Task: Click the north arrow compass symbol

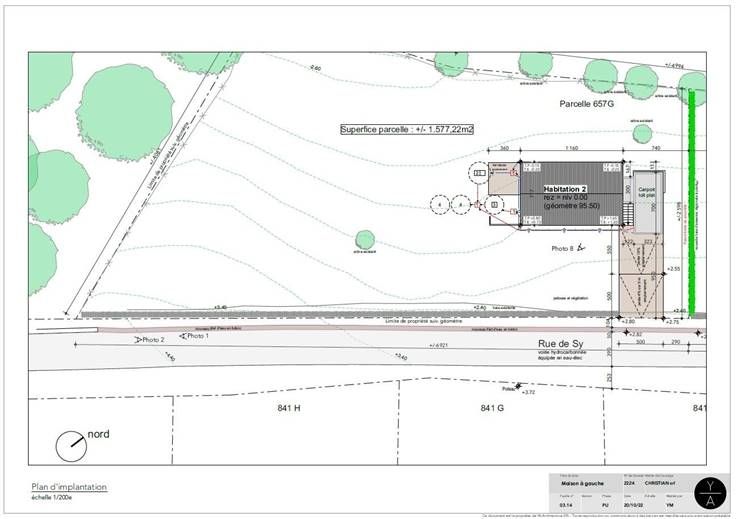Action: point(70,446)
